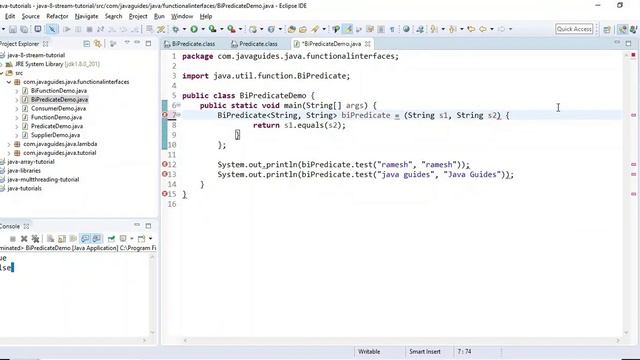Click the Search flashlight toolbar icon
The width and height of the screenshot is (640, 360).
point(315,29)
